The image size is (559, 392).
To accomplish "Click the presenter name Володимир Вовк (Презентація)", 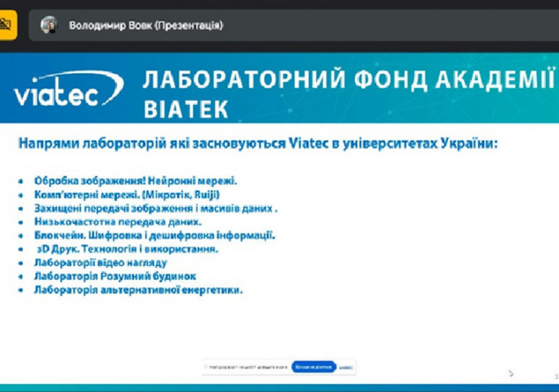I will pyautogui.click(x=146, y=25).
